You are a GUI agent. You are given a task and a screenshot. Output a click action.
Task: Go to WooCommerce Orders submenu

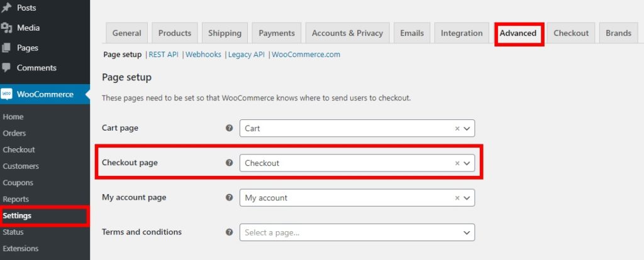14,133
